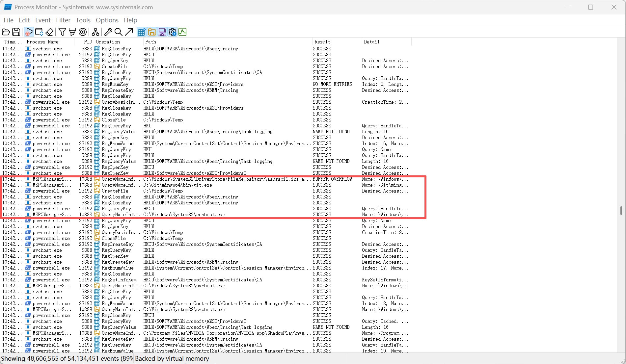Open the Options menu
Image resolution: width=626 pixels, height=364 pixels.
pos(107,20)
